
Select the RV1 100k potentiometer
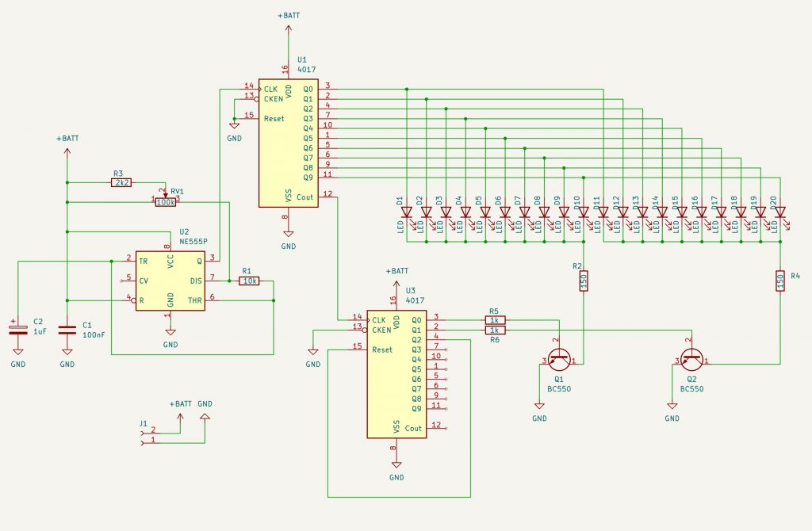[x=167, y=202]
